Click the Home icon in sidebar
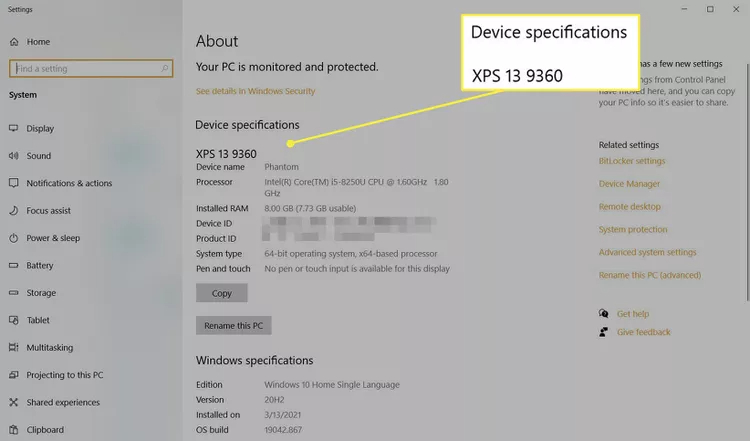Viewport: 750px width, 441px height. point(14,42)
